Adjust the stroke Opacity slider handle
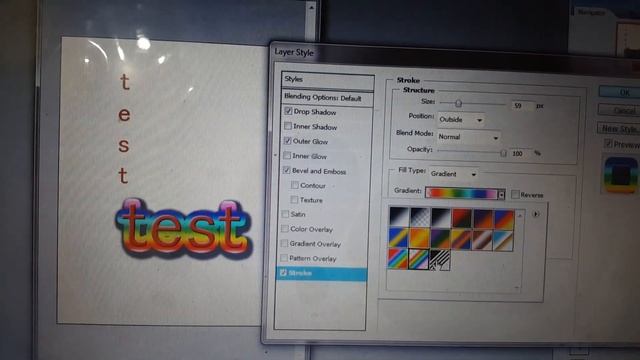 coord(504,153)
